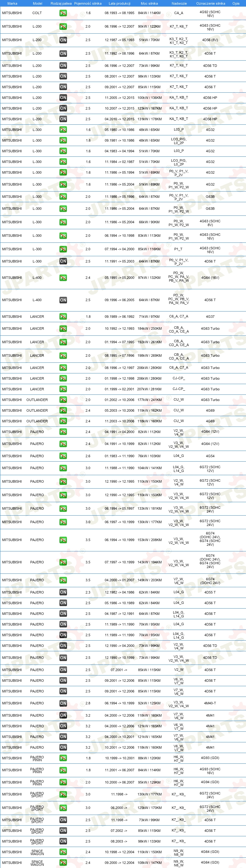Click the ON icon for L-200 98kW / 133KM

63,77
